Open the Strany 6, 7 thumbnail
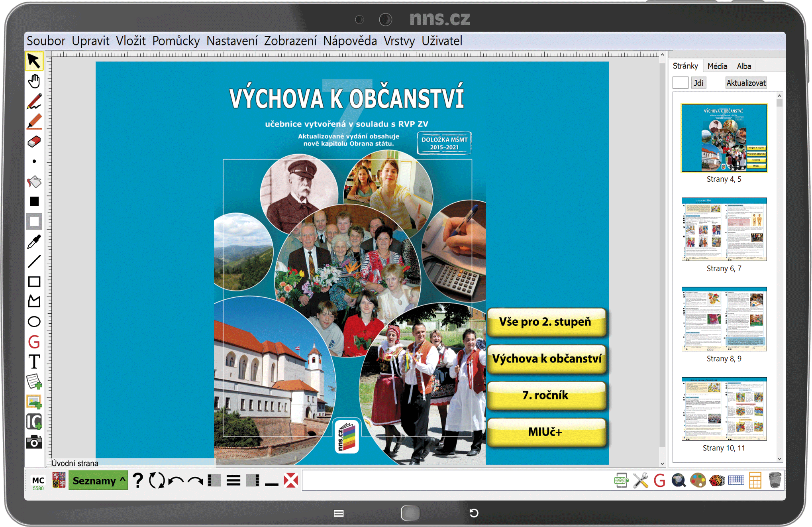Image resolution: width=812 pixels, height=527 pixels. pos(724,230)
